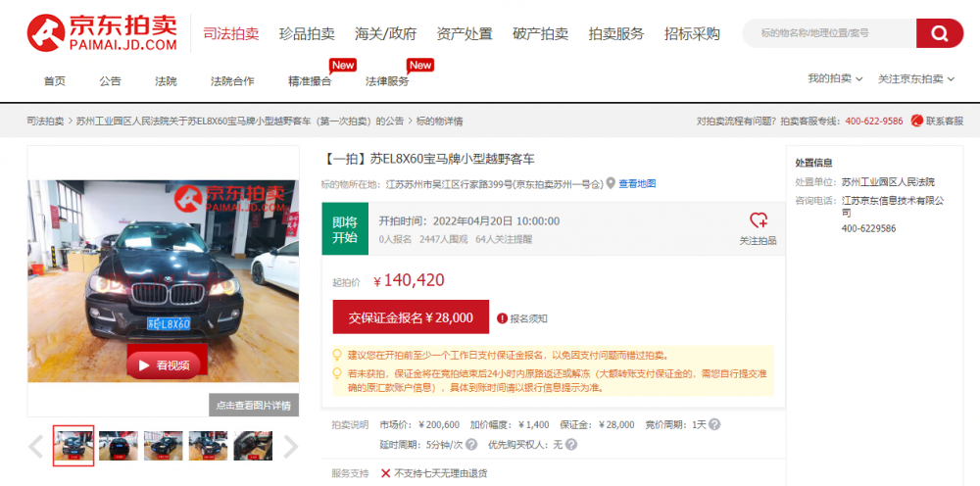This screenshot has height=486, width=980.
Task: Click the 开拍时间 2022年04月20日 text
Action: pos(469,221)
